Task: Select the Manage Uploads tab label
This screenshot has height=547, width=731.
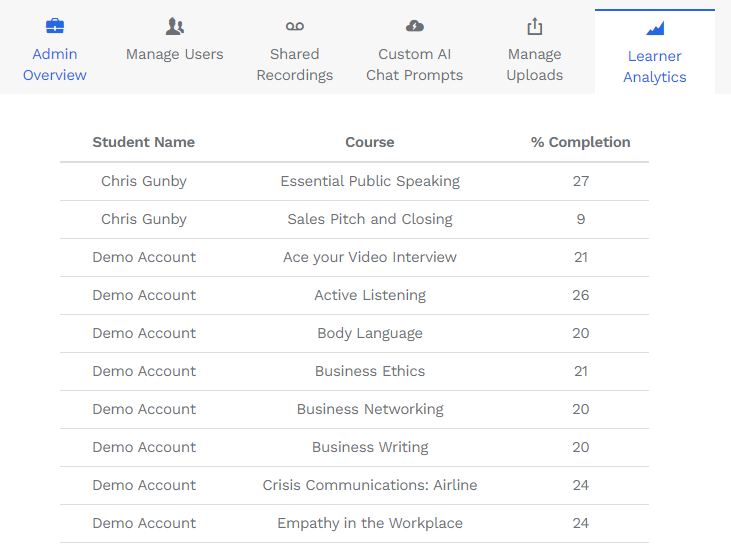Action: (535, 64)
